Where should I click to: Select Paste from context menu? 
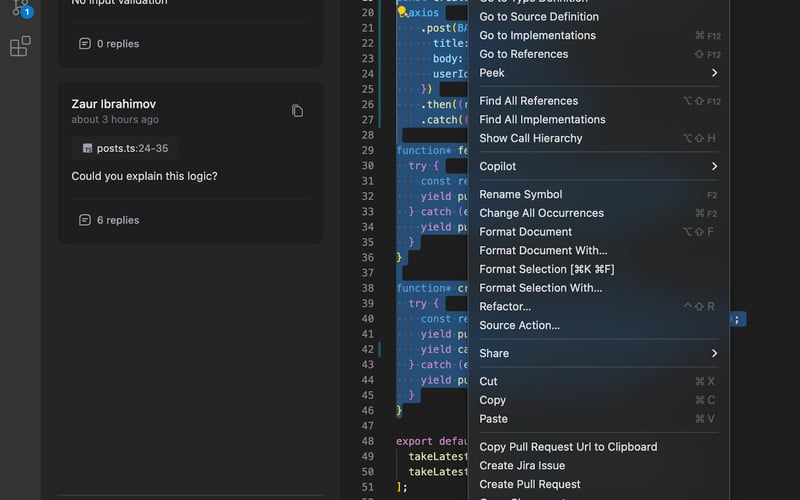click(598, 419)
